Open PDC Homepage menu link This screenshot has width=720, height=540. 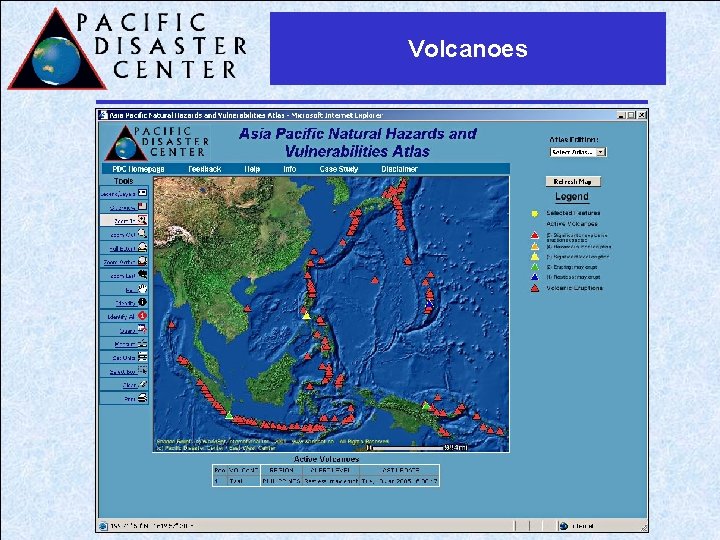[138, 169]
